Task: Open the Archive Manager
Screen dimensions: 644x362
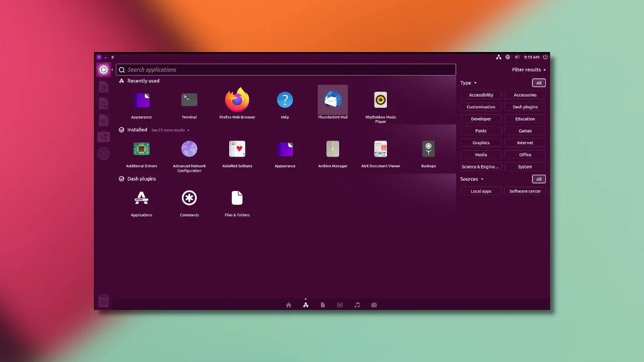Action: (332, 149)
